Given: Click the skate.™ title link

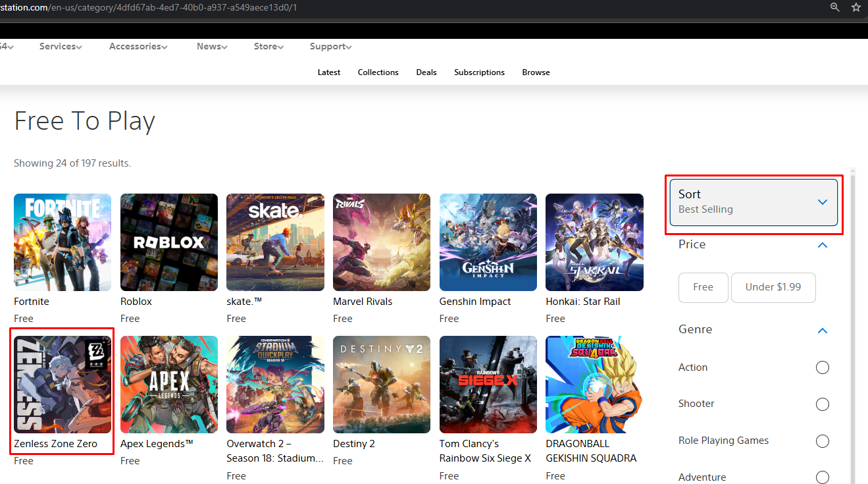Looking at the screenshot, I should pyautogui.click(x=244, y=302).
